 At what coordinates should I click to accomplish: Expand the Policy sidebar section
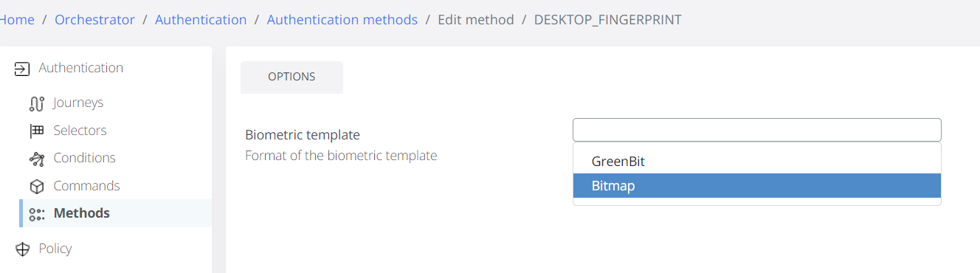pos(55,249)
